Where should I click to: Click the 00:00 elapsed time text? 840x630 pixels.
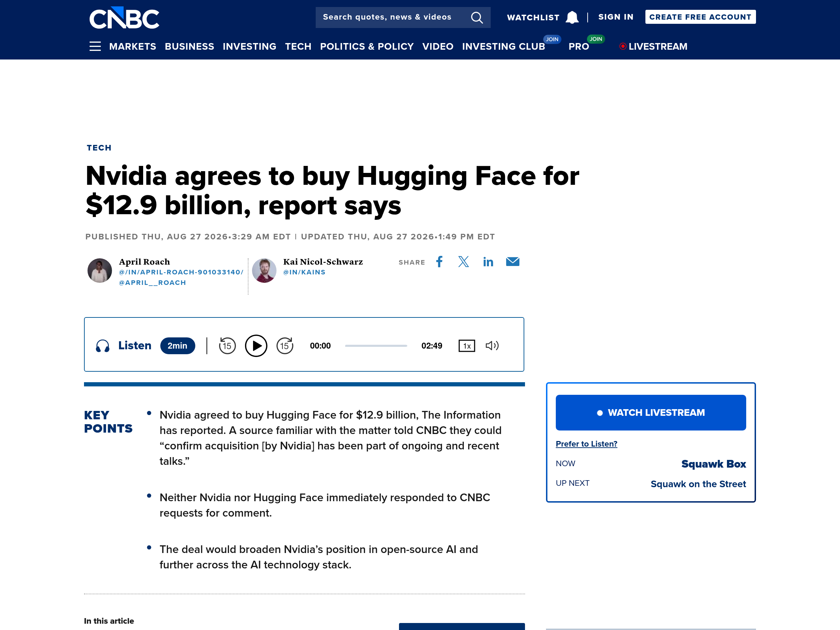coord(320,345)
